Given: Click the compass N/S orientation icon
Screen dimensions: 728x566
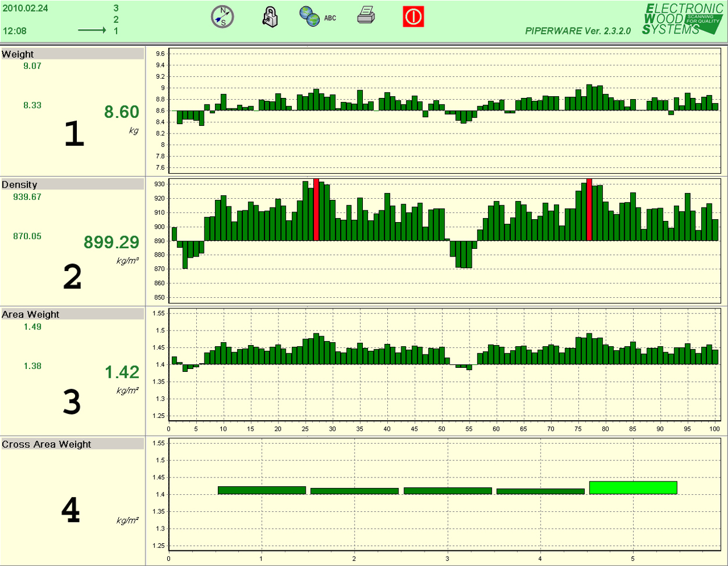Looking at the screenshot, I should point(222,17).
